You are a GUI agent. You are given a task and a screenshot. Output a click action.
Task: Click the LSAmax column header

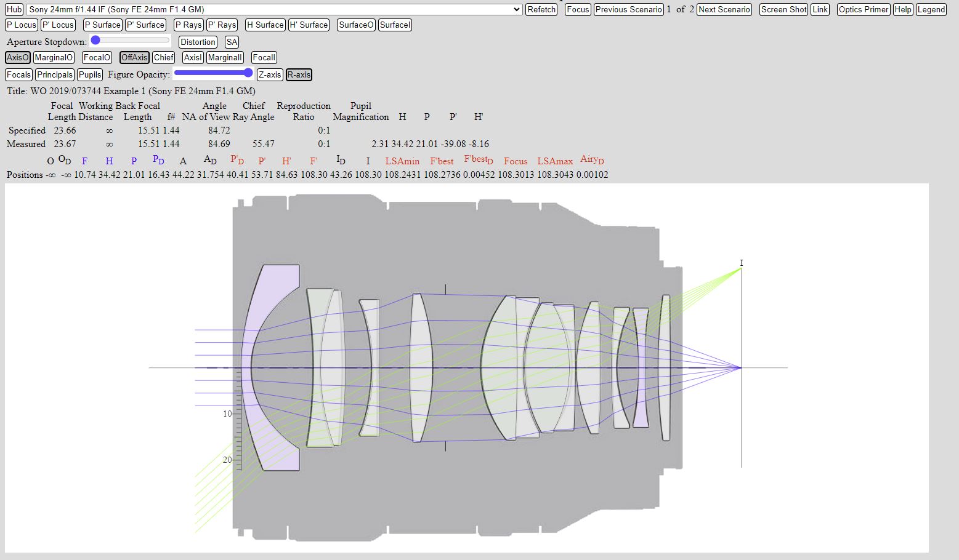click(x=555, y=161)
